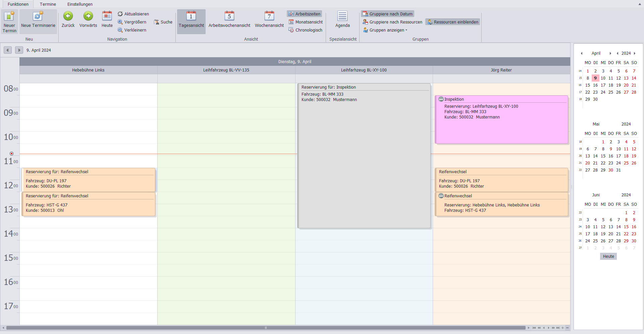Toggle Gruppiere nach Datum
This screenshot has width=644, height=334.
(x=388, y=14)
